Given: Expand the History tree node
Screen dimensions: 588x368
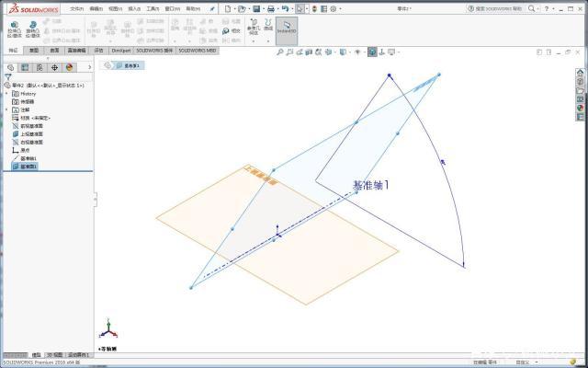Looking at the screenshot, I should click(x=6, y=94).
